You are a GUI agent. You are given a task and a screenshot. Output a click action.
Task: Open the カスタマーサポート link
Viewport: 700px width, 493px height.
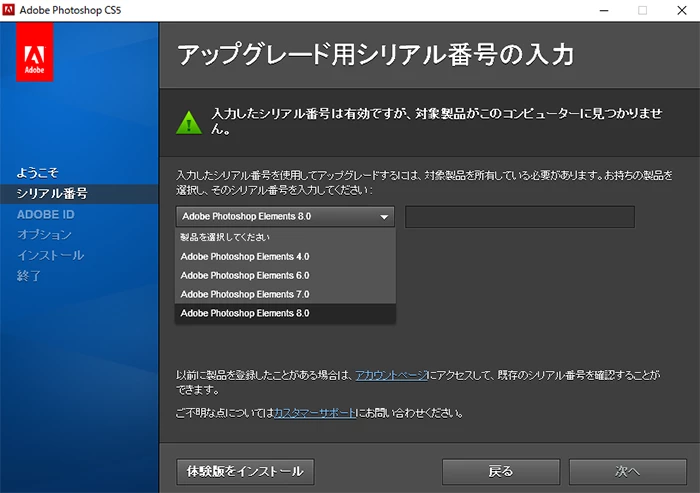(315, 413)
